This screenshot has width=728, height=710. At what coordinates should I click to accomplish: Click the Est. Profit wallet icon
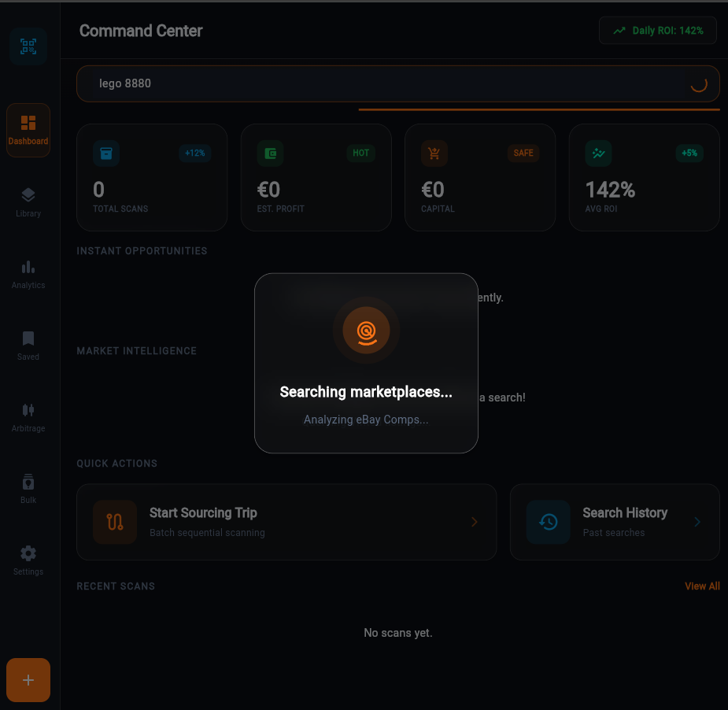pyautogui.click(x=270, y=153)
